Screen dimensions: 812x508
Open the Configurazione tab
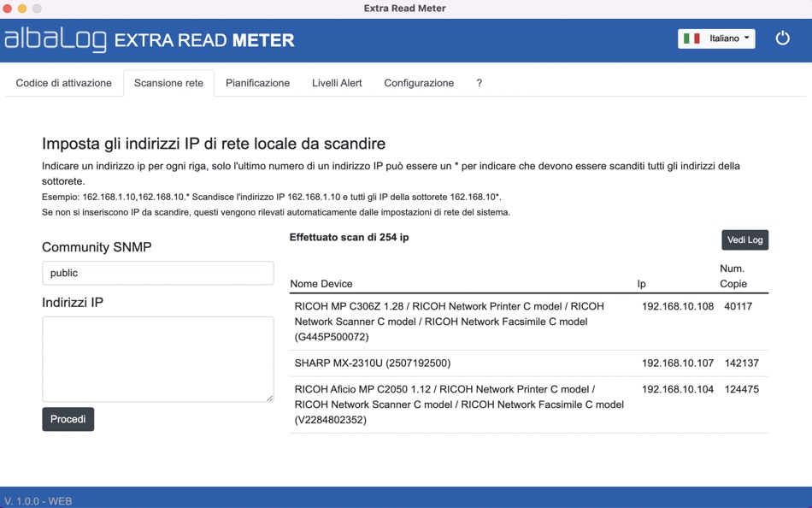419,83
